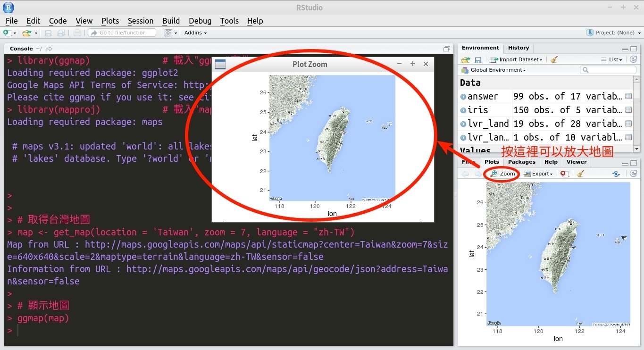Expand the iris data object
The image size is (644, 350).
coord(463,110)
